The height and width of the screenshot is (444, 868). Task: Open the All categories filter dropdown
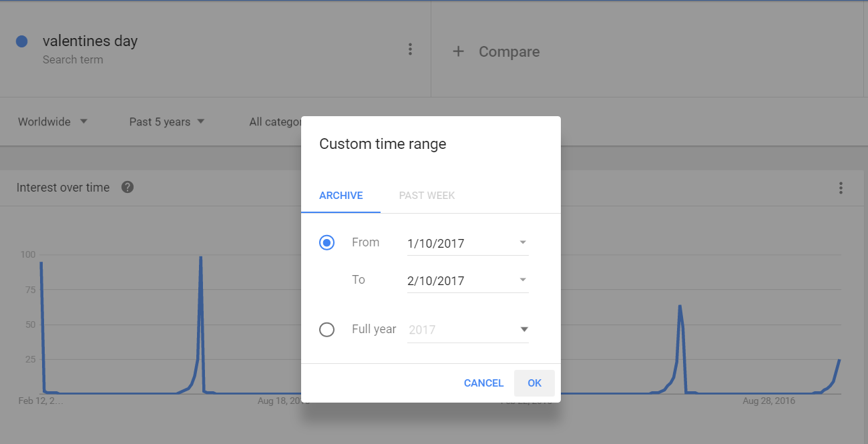point(274,122)
